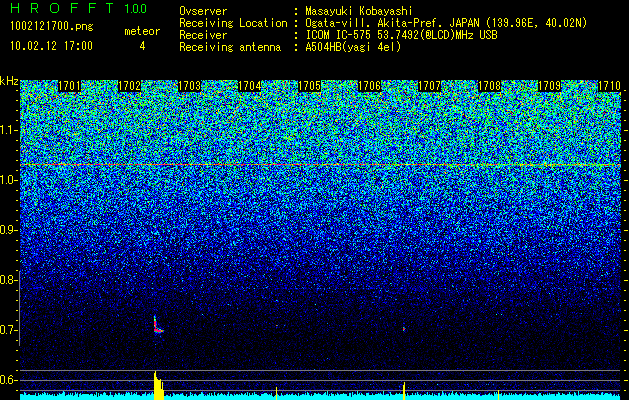The height and width of the screenshot is (400, 629).
Task: Click the 0.7 frequency axis label
Action: click(8, 330)
